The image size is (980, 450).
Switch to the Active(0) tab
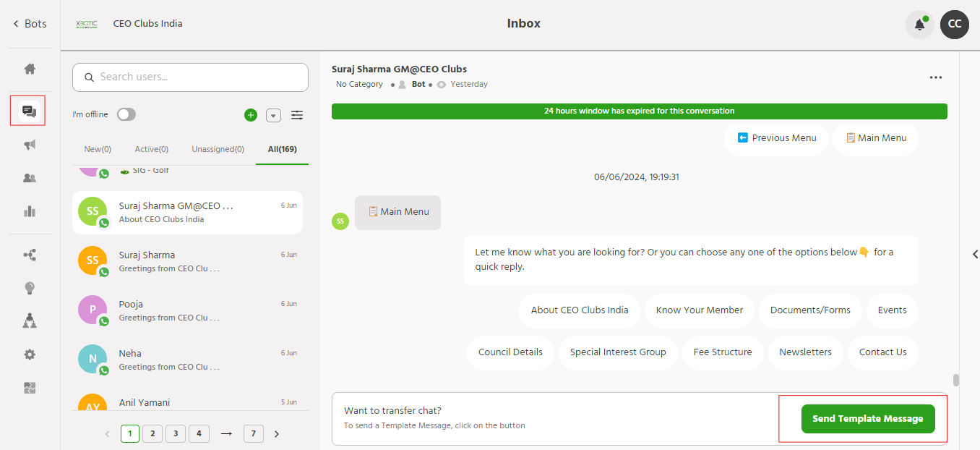(x=151, y=149)
